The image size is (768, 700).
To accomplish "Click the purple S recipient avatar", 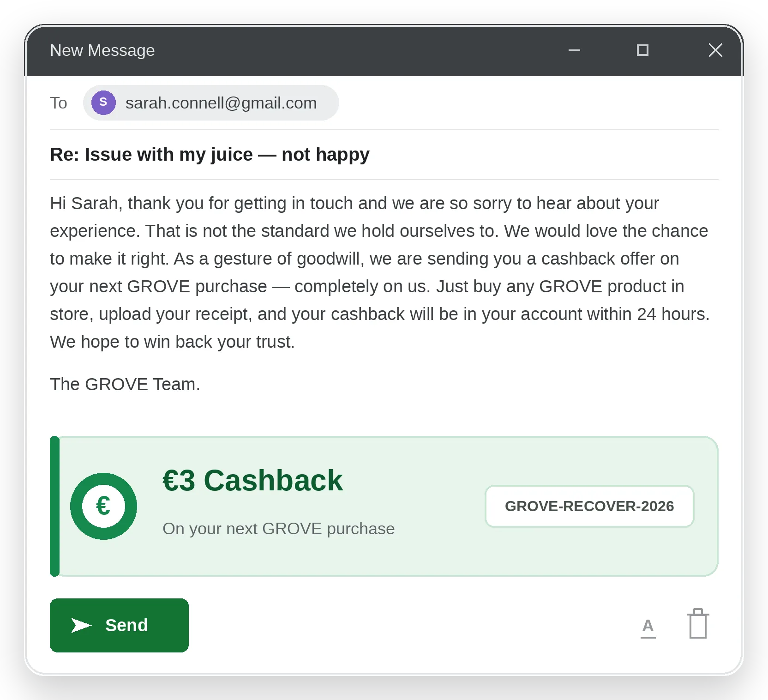I will click(103, 103).
